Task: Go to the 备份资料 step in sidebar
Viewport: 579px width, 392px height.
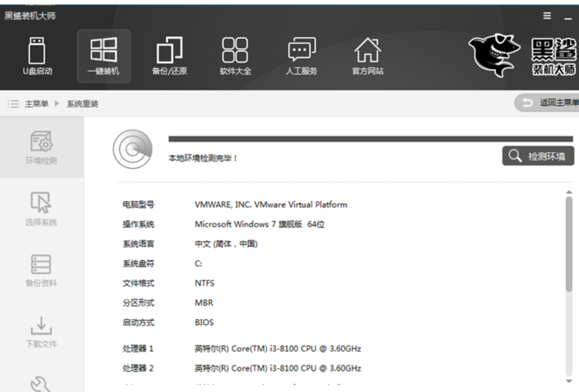Action: point(42,270)
